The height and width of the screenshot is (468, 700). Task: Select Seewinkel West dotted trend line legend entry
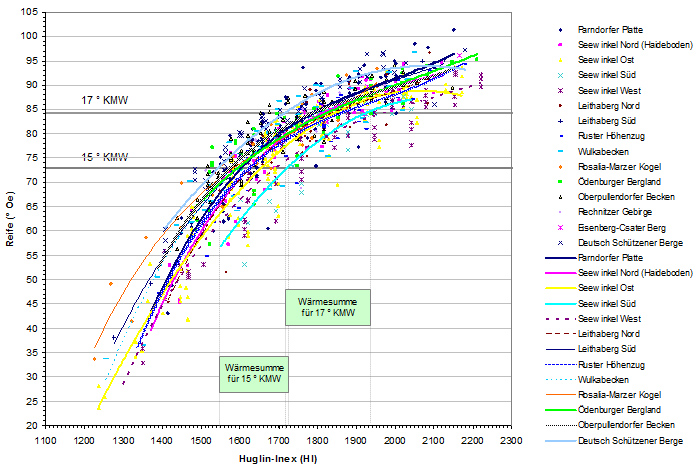[x=594, y=319]
